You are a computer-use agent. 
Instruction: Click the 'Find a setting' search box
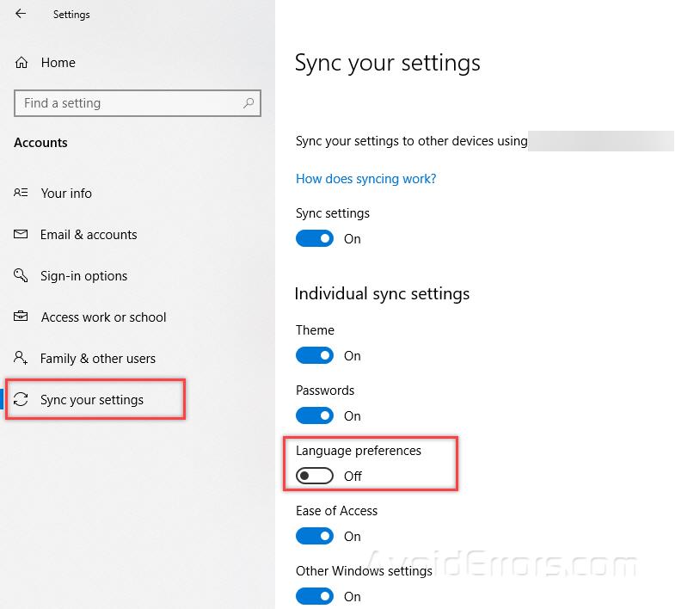pyautogui.click(x=129, y=103)
